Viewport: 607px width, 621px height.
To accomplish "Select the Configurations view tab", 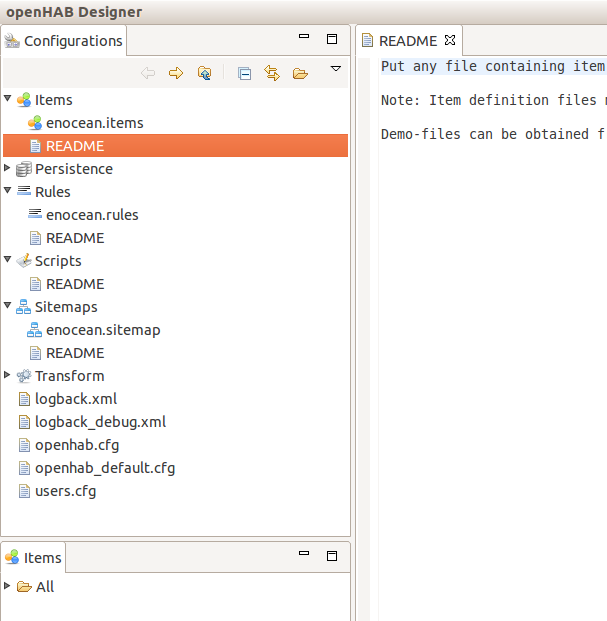I will pyautogui.click(x=63, y=41).
